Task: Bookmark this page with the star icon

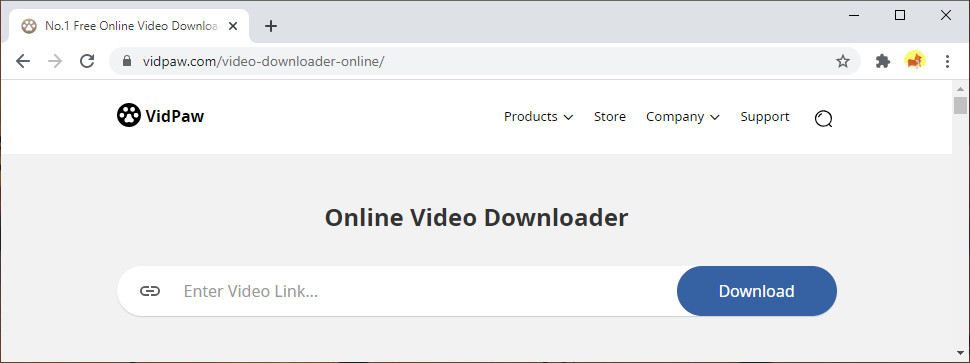Action: pos(843,61)
